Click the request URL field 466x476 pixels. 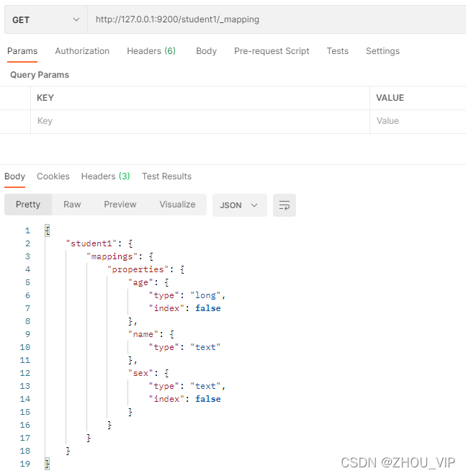point(277,19)
